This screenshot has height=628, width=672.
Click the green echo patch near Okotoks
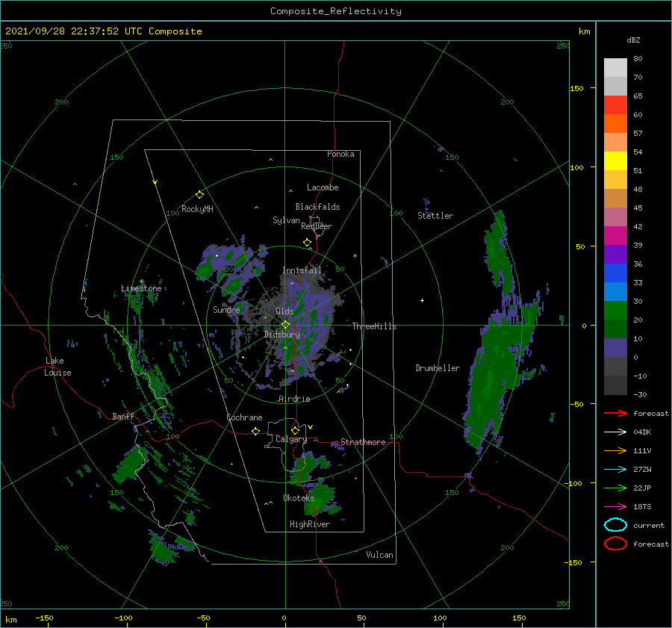320,500
